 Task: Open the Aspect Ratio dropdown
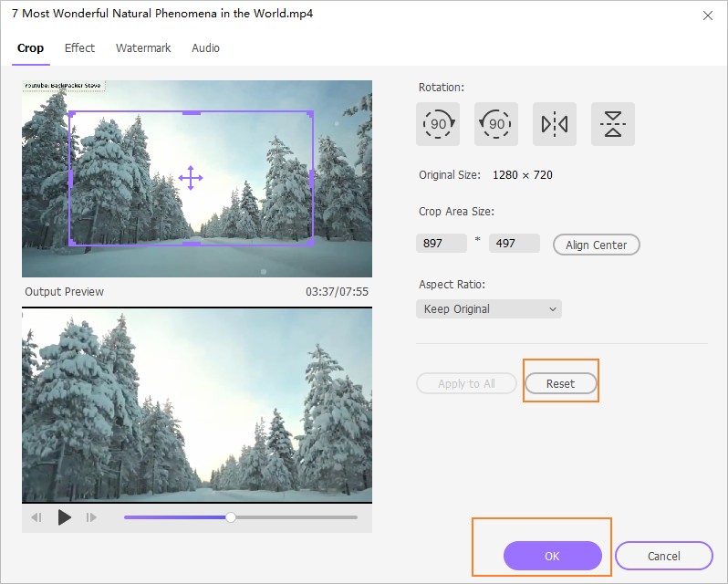(x=489, y=309)
